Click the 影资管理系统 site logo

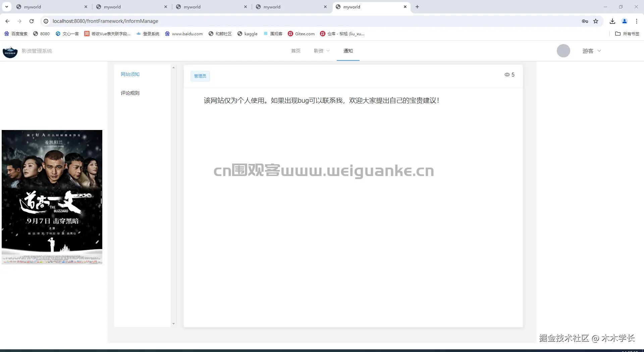(x=10, y=51)
